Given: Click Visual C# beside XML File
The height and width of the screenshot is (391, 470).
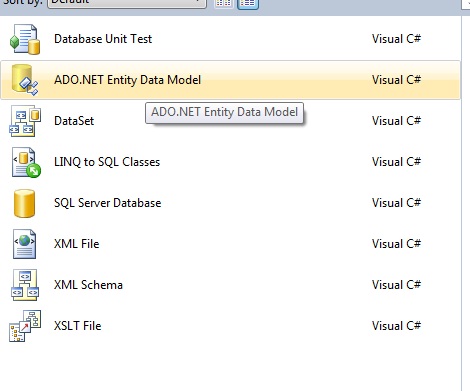Looking at the screenshot, I should click(396, 244).
